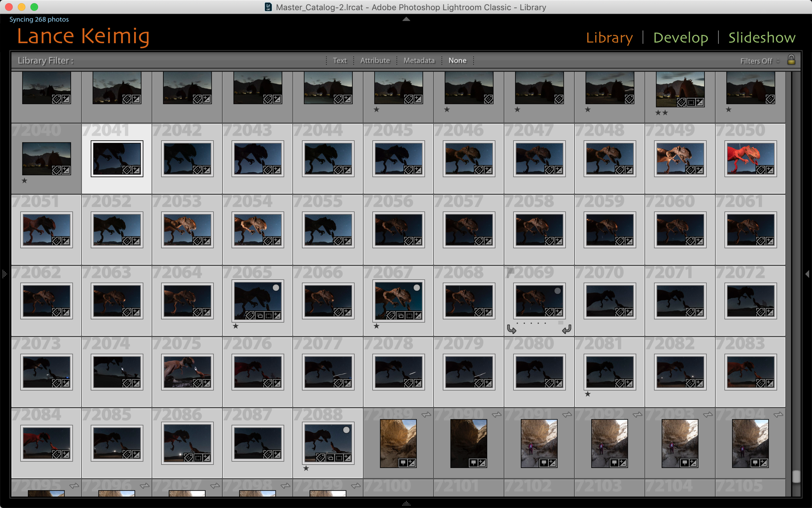Click the keyword badge on photo 72083
The image size is (812, 508).
pyautogui.click(x=760, y=383)
